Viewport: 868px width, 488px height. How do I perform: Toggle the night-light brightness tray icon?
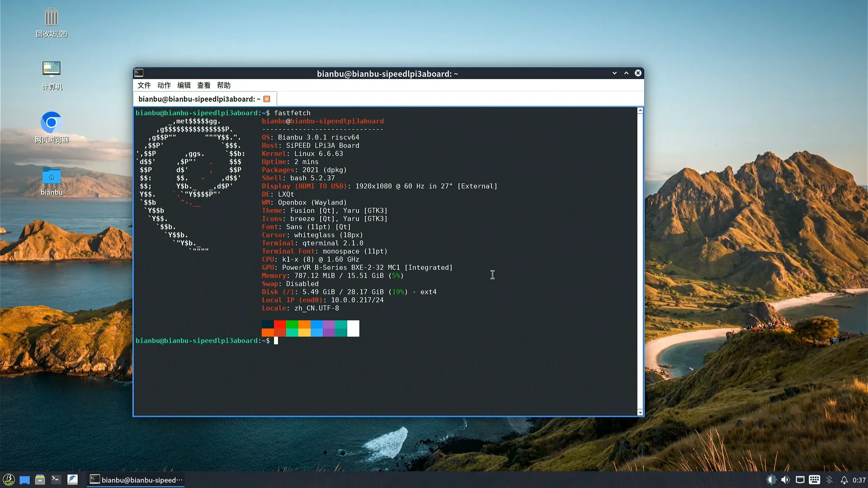pyautogui.click(x=771, y=480)
